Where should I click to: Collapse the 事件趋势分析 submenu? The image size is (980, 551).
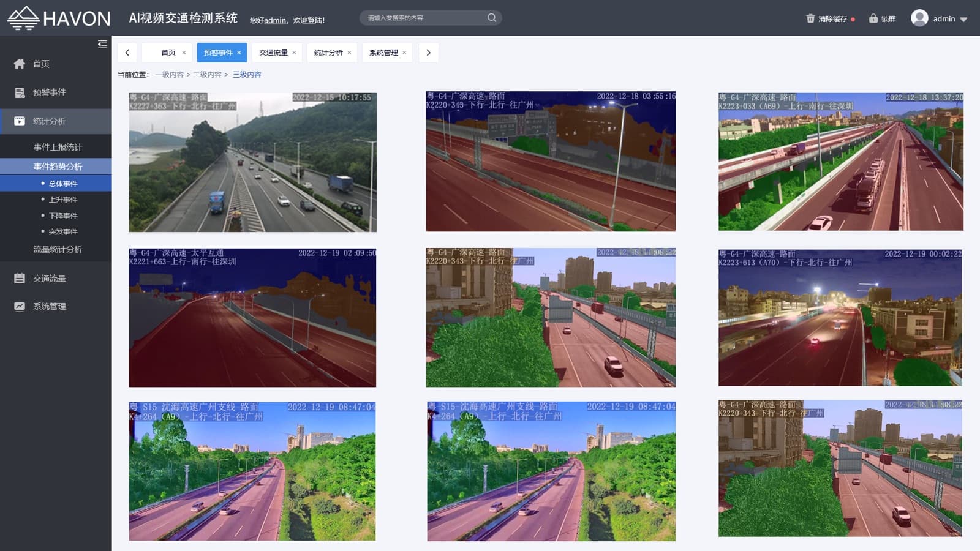tap(56, 167)
